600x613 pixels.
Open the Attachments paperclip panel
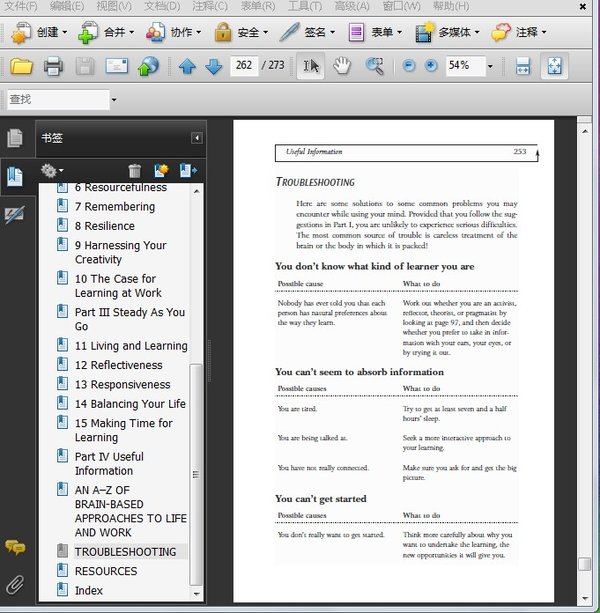pyautogui.click(x=15, y=585)
